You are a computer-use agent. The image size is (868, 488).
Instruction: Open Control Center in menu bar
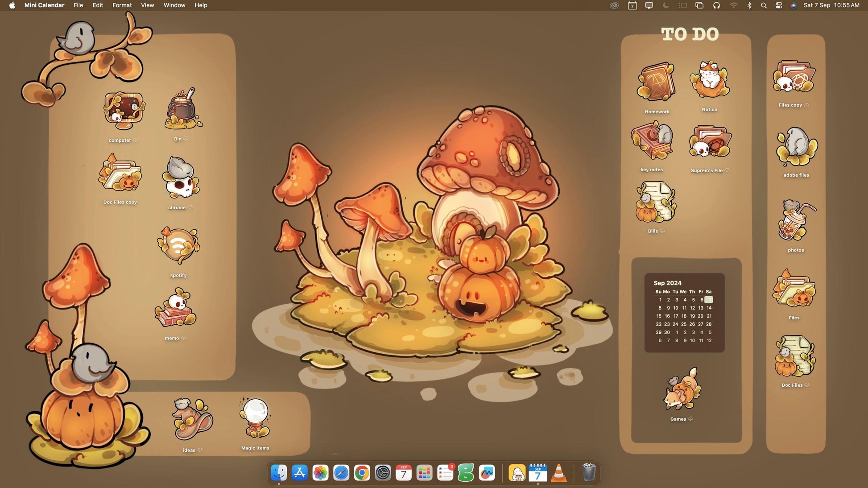click(x=779, y=5)
